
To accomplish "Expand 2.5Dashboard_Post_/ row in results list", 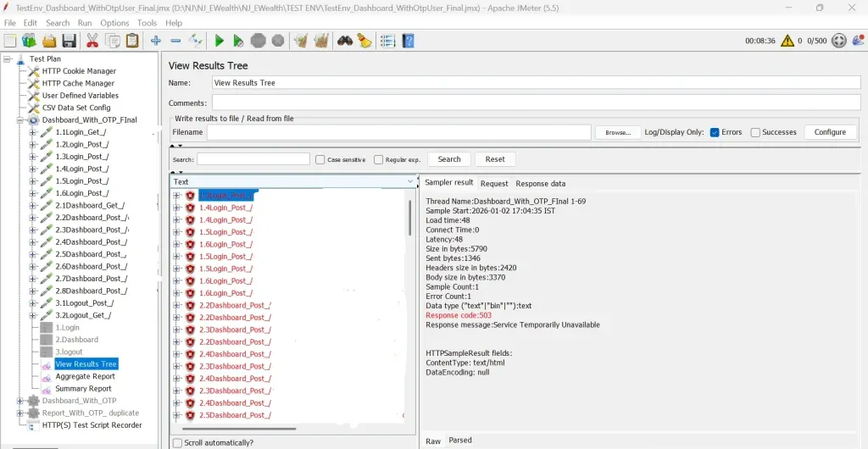I will pyautogui.click(x=177, y=415).
